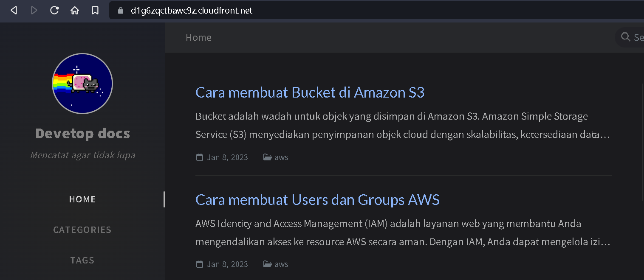This screenshot has width=644, height=280.
Task: Click the Jan 8, 2023 date on Users post
Action: (x=227, y=264)
